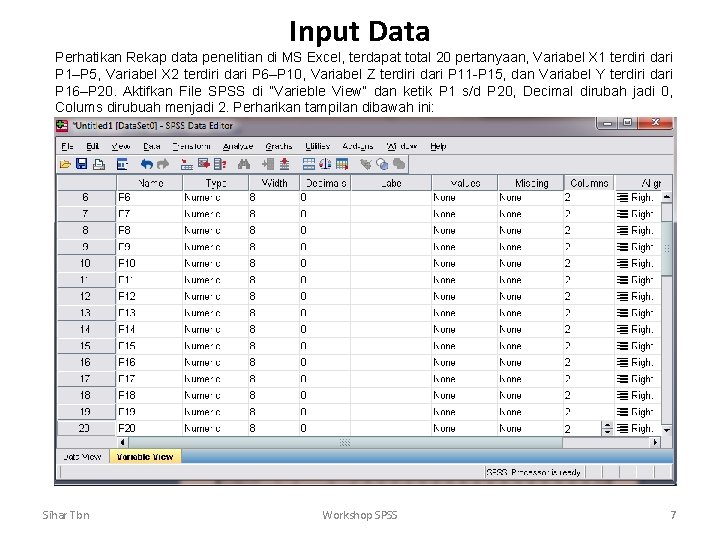
Task: Click the gray Redo arrow icon
Action: tap(163, 164)
